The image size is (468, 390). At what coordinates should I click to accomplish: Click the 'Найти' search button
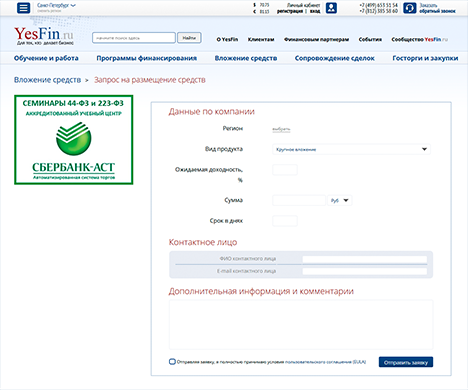pos(189,38)
